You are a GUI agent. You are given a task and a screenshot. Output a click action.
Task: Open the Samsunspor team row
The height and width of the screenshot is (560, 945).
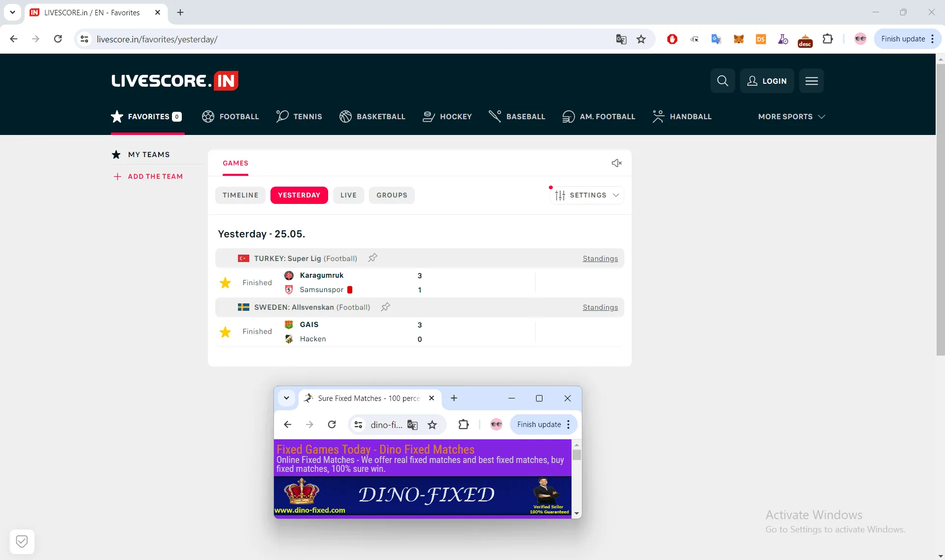tap(321, 290)
